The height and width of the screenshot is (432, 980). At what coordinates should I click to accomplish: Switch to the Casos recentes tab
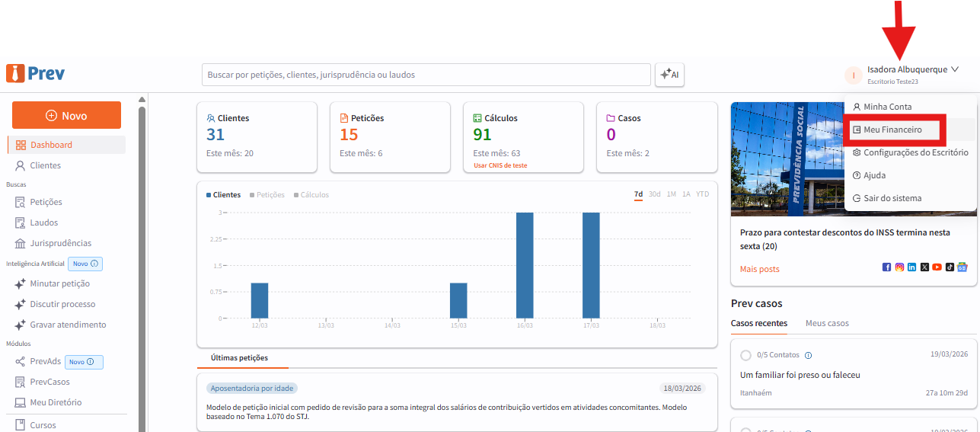pyautogui.click(x=759, y=323)
